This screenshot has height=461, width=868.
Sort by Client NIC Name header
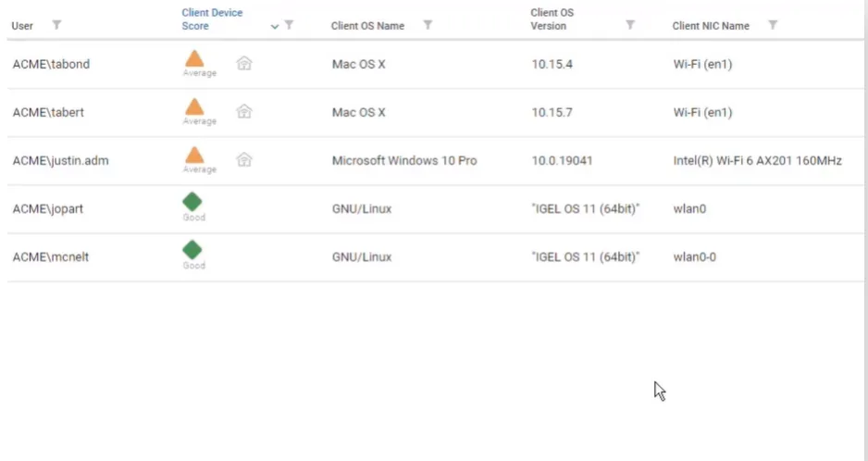point(711,26)
